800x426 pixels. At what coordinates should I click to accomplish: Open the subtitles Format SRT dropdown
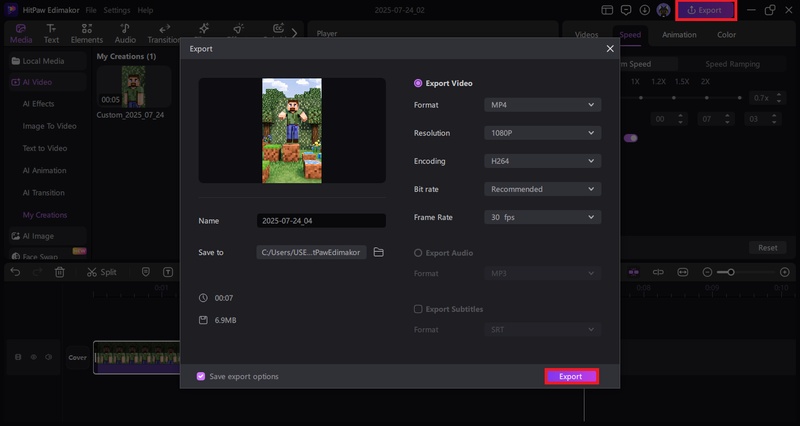click(542, 330)
